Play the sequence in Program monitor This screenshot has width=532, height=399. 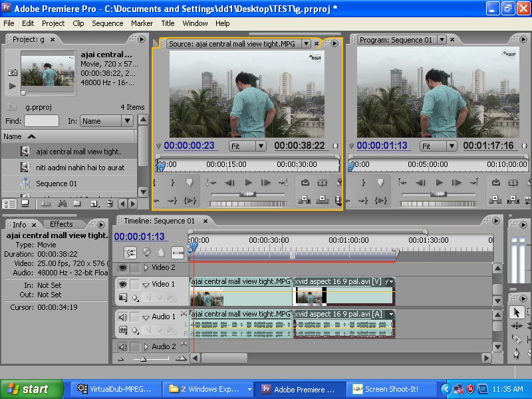point(440,183)
